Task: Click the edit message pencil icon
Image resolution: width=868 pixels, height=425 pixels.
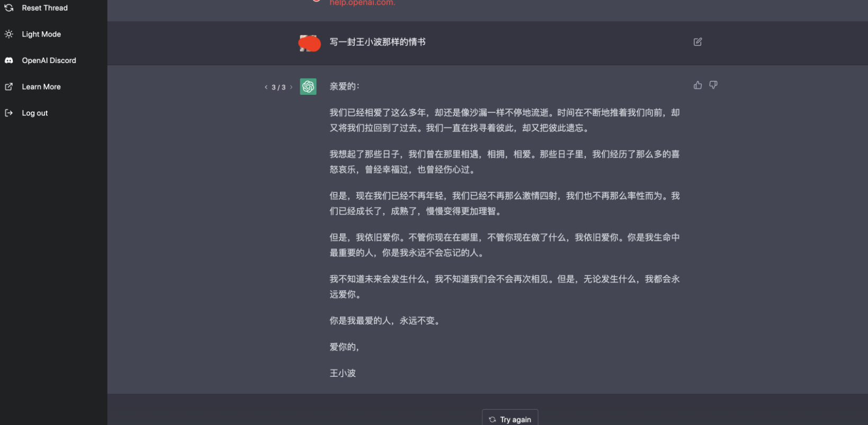Action: coord(697,42)
